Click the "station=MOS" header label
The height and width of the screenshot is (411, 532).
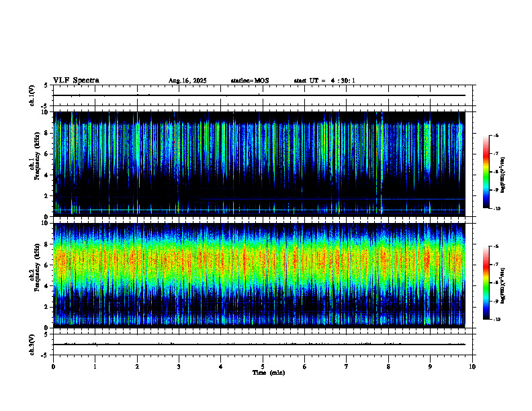pyautogui.click(x=250, y=81)
